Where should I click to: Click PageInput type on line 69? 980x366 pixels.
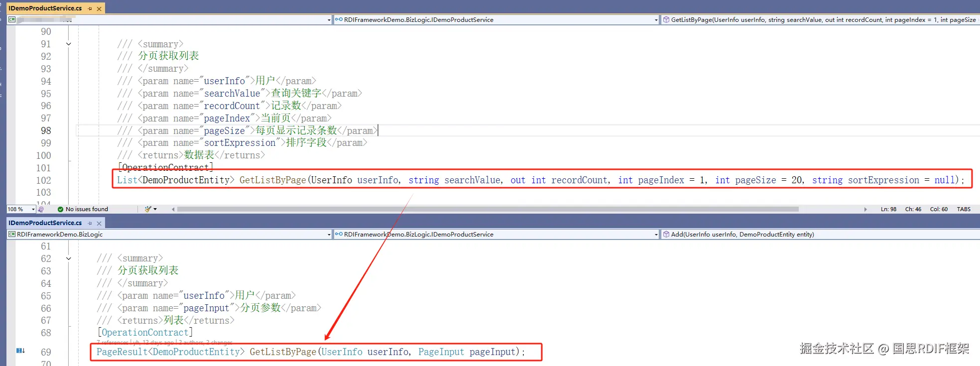click(x=441, y=352)
